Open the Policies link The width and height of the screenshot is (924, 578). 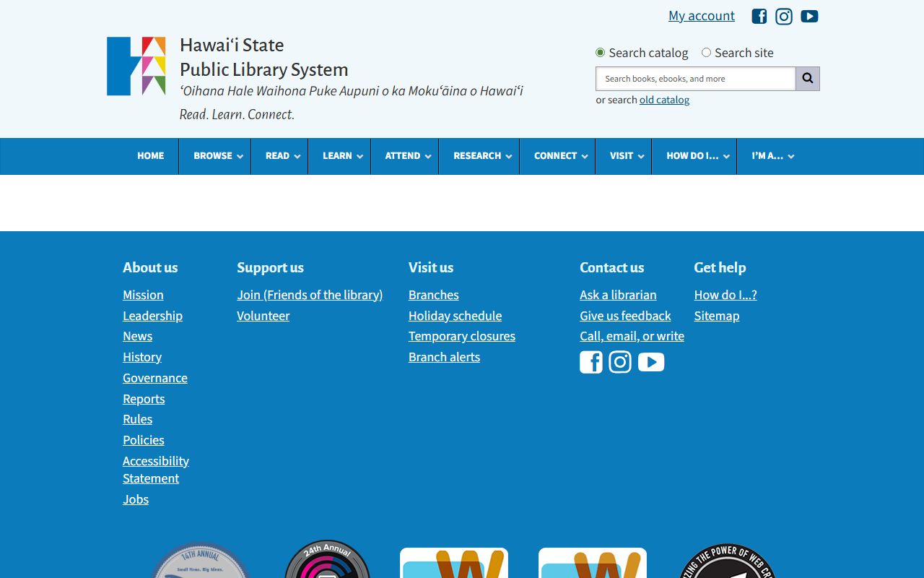[144, 440]
